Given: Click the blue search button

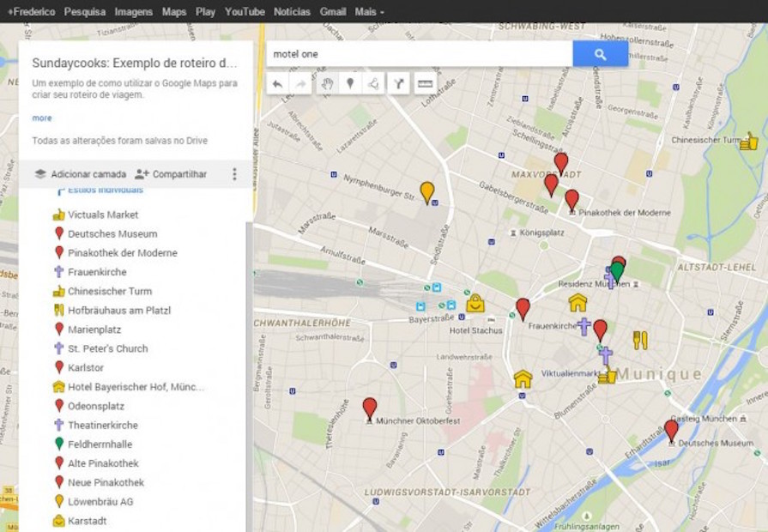Looking at the screenshot, I should pos(600,54).
